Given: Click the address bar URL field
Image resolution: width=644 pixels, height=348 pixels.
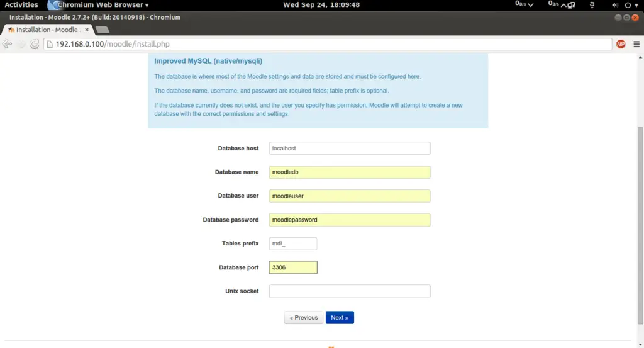Looking at the screenshot, I should pyautogui.click(x=328, y=44).
